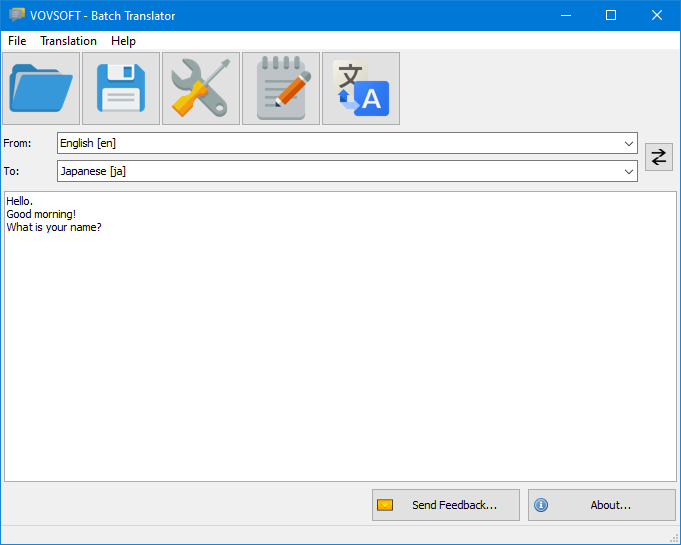Expand the From language dropdown
The width and height of the screenshot is (681, 545).
pos(628,143)
